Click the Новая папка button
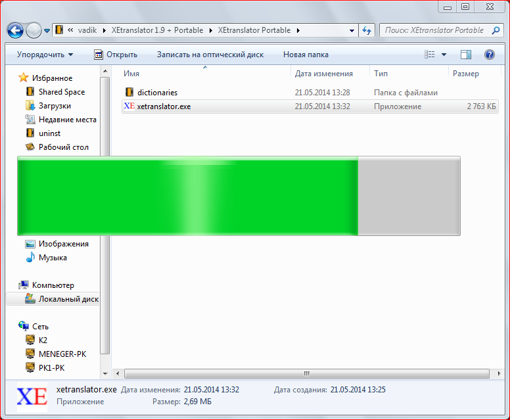Viewport: 510px width, 420px height. click(x=306, y=55)
